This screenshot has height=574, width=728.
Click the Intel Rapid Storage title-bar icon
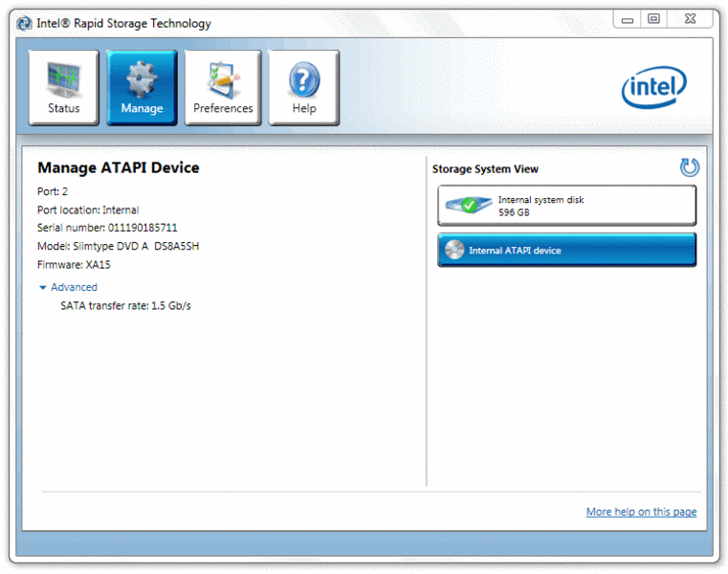click(x=24, y=23)
